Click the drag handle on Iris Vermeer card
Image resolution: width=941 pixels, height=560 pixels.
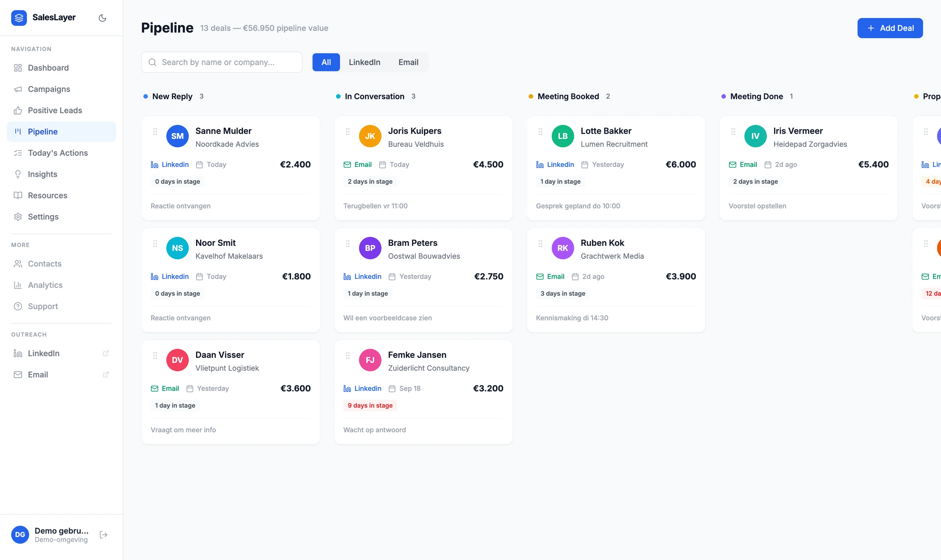click(733, 132)
